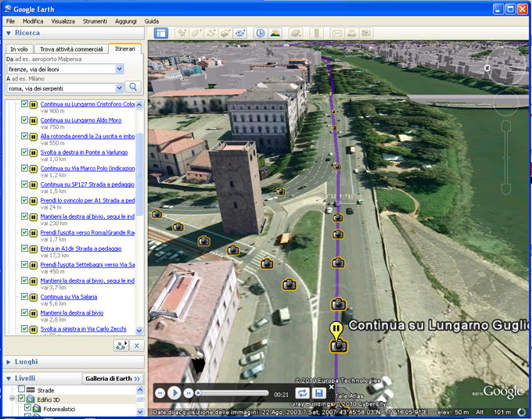Image resolution: width=532 pixels, height=419 pixels.
Task: Play the tour in the player bar
Action: coord(174,393)
